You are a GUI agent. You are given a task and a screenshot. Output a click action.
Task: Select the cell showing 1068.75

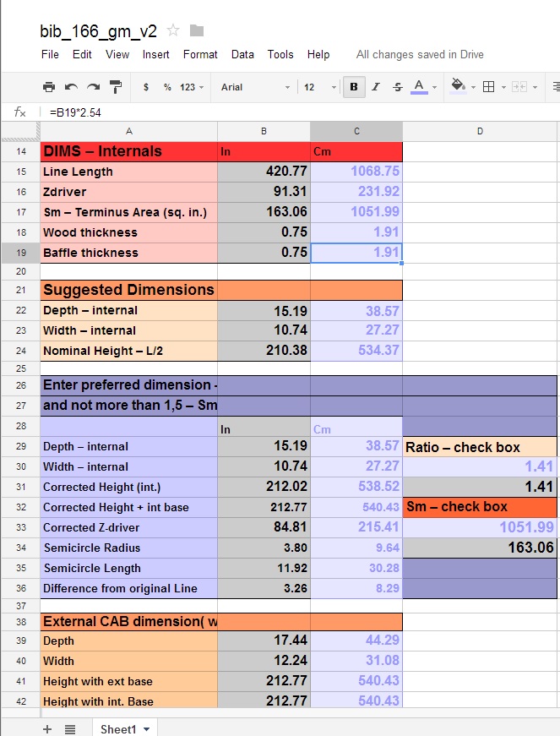pos(356,172)
